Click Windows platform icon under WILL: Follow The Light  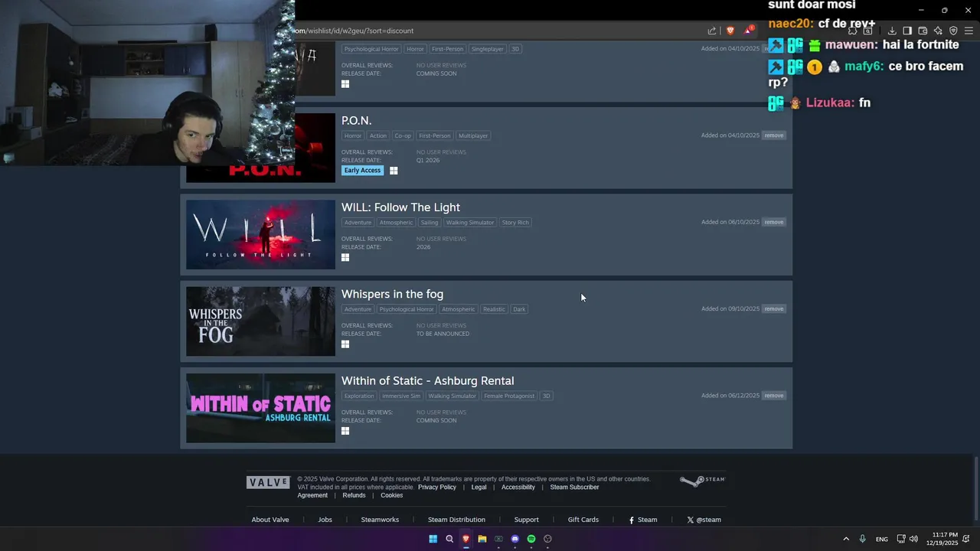click(x=345, y=258)
